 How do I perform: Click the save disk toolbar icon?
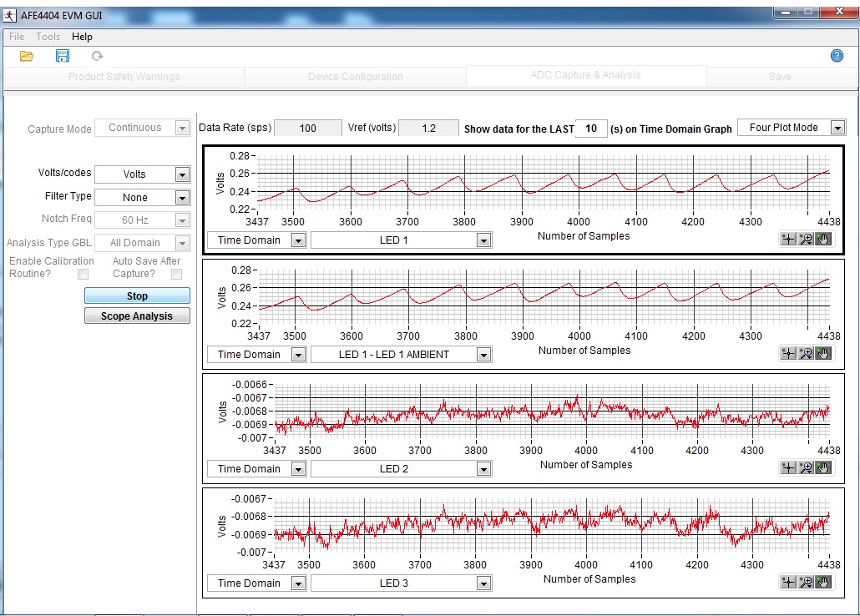click(62, 56)
